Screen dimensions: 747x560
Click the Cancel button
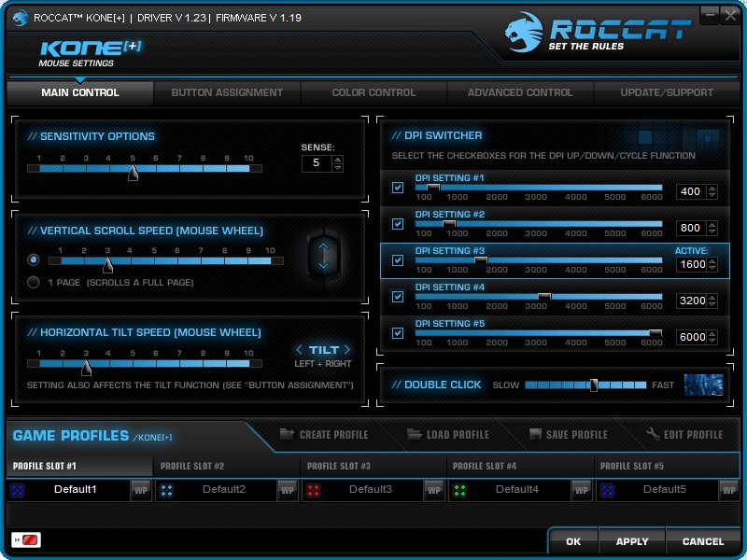[703, 541]
